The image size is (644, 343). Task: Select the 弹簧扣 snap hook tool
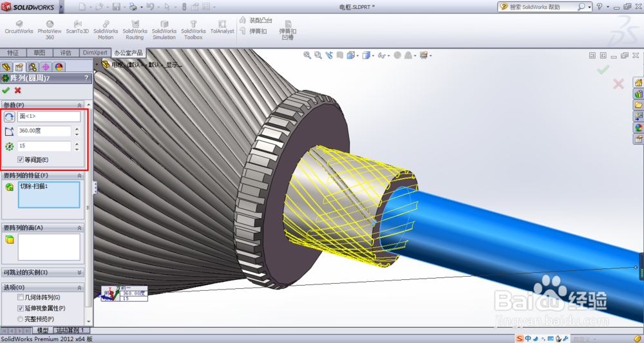pos(253,31)
